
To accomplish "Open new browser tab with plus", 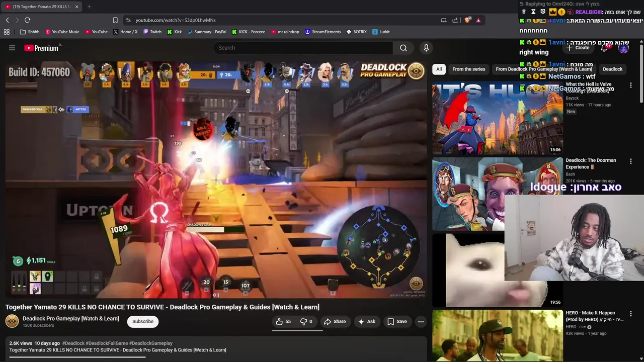I will coord(89,7).
